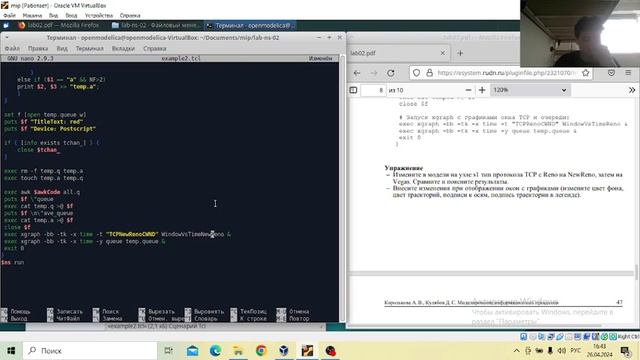Open the Pocket save icon in Firefox
640x360 pixels.
tap(611, 73)
